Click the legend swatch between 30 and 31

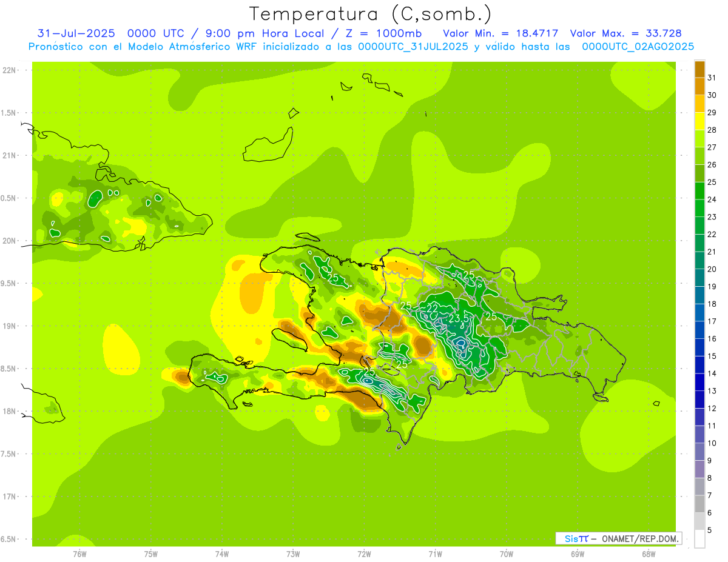[x=699, y=87]
